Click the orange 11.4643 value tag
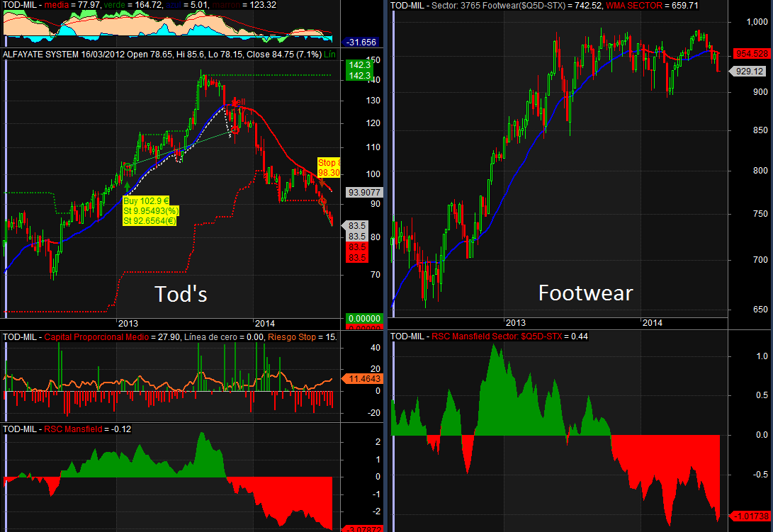 (365, 380)
